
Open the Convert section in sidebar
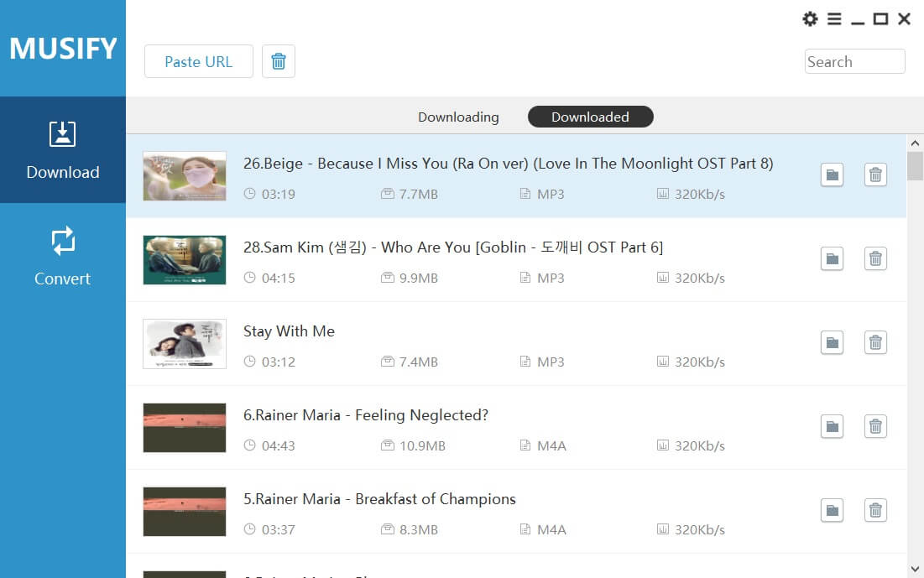tap(63, 257)
